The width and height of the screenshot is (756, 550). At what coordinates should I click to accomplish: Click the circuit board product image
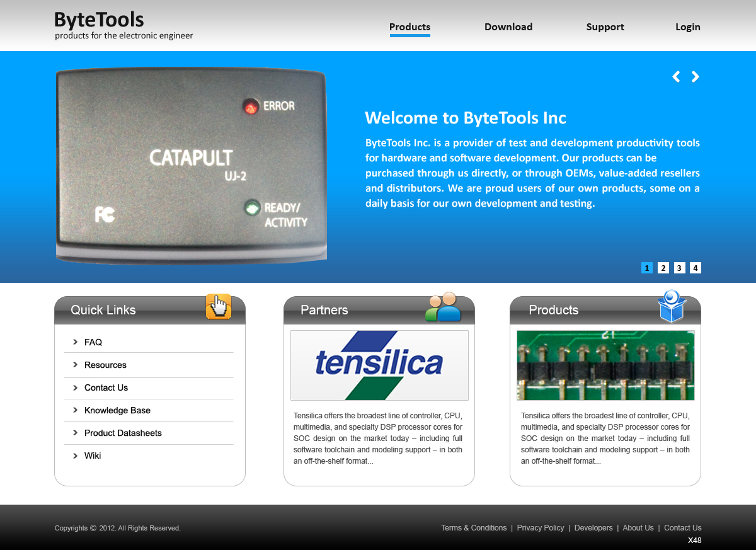click(605, 365)
